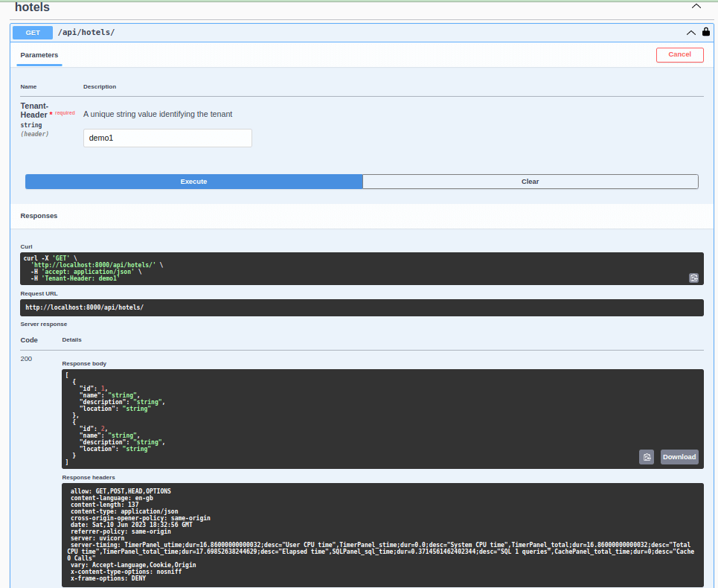Click the GET method badge
This screenshot has width=718, height=588.
[x=31, y=32]
